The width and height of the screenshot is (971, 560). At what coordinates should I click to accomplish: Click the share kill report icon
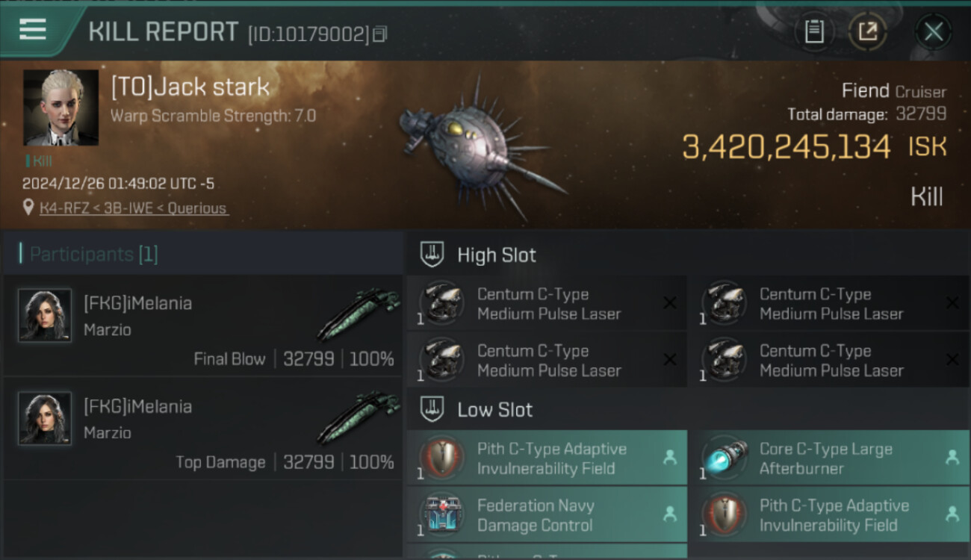(867, 31)
